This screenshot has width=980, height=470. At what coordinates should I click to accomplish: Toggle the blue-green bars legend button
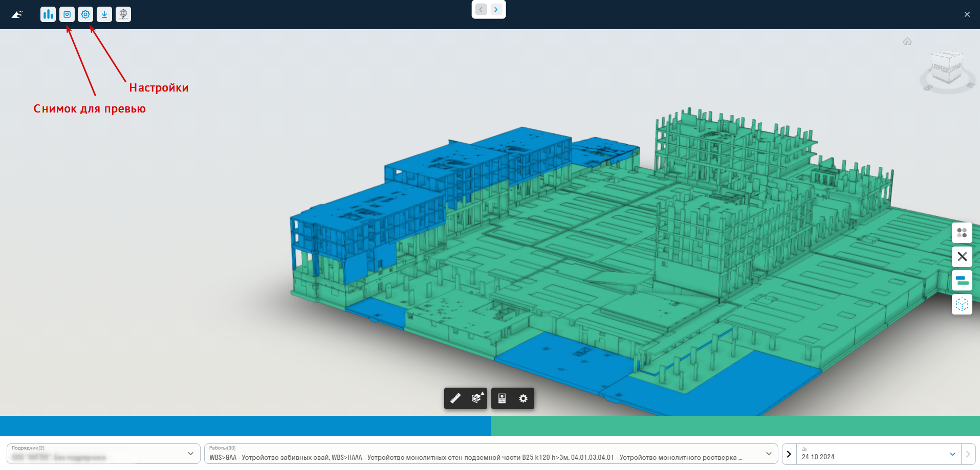click(962, 280)
